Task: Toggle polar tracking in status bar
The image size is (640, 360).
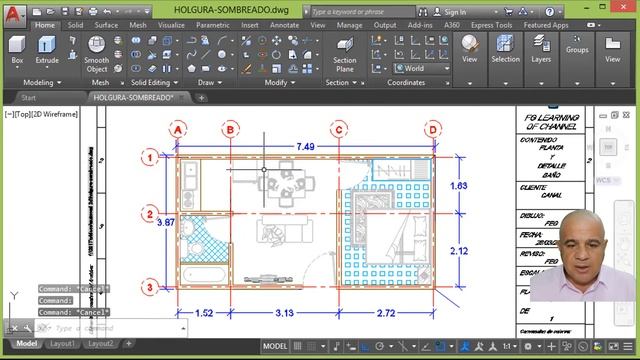Action: (380, 347)
